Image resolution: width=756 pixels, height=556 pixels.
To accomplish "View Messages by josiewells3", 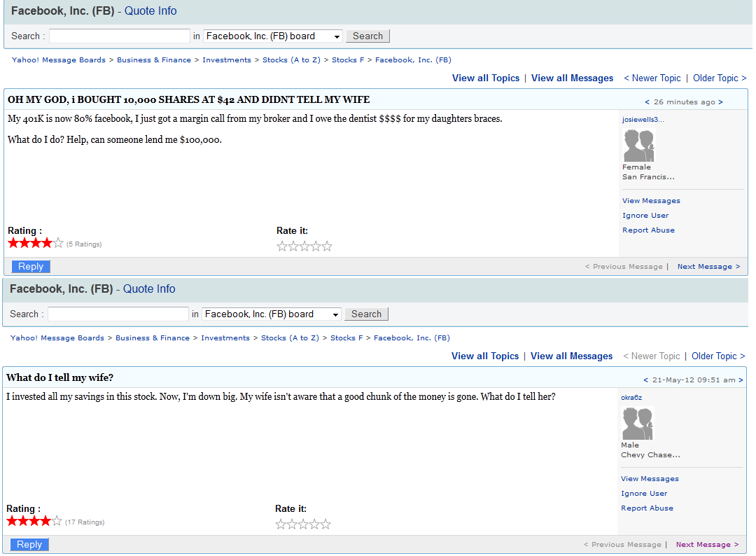I will [x=651, y=200].
